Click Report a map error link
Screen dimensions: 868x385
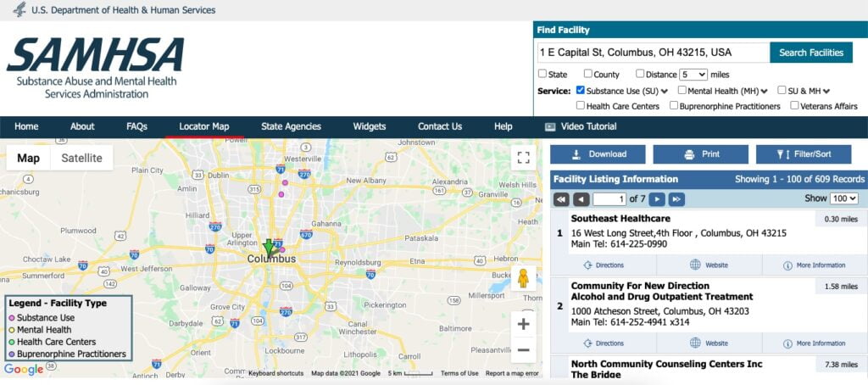(512, 373)
